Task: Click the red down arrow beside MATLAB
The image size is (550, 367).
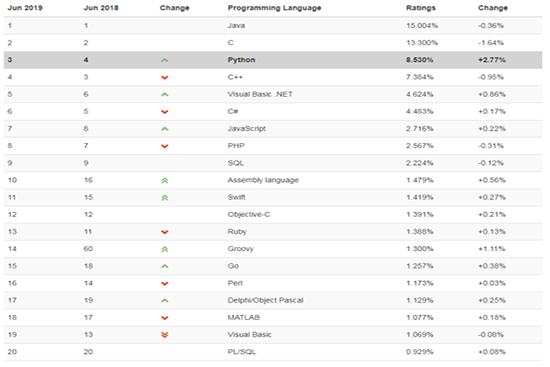Action: click(x=165, y=318)
